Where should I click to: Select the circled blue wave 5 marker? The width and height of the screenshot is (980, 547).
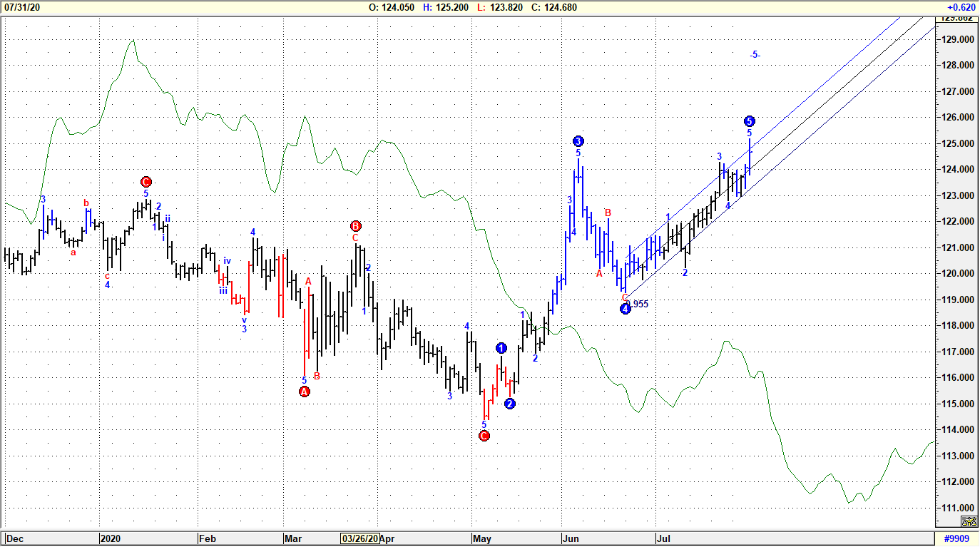748,121
